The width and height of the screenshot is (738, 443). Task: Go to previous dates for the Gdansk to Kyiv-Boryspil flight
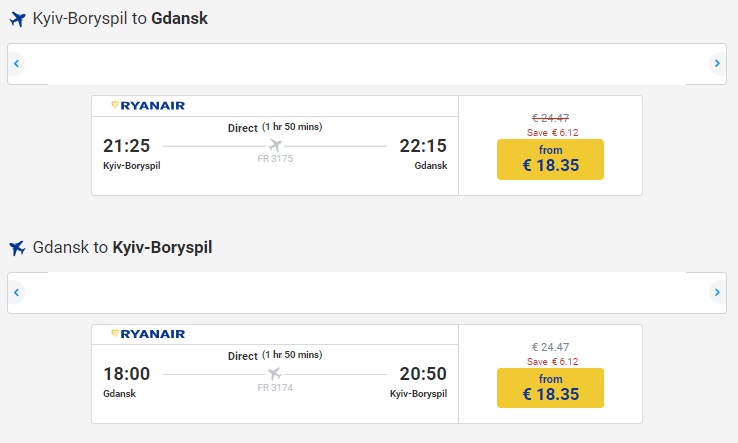[17, 292]
